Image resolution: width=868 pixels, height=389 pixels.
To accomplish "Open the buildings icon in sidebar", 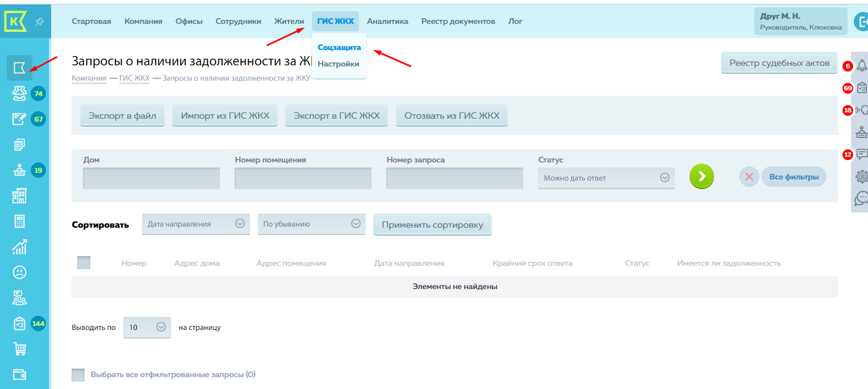I will (x=19, y=196).
